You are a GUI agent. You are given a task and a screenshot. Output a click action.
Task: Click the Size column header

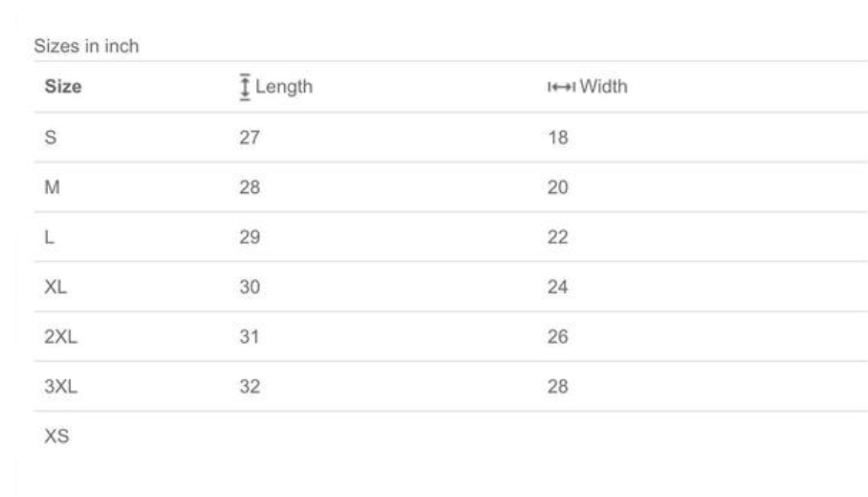pos(64,87)
